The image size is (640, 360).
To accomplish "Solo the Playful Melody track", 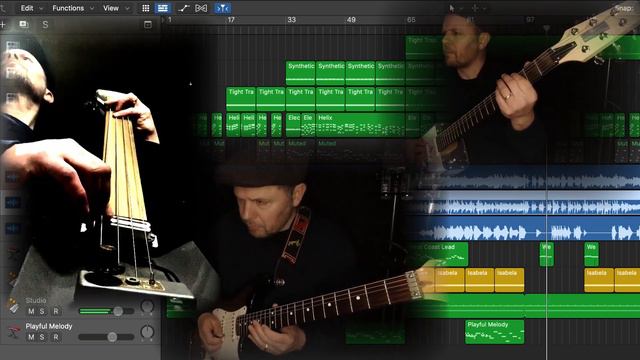I will tap(42, 337).
